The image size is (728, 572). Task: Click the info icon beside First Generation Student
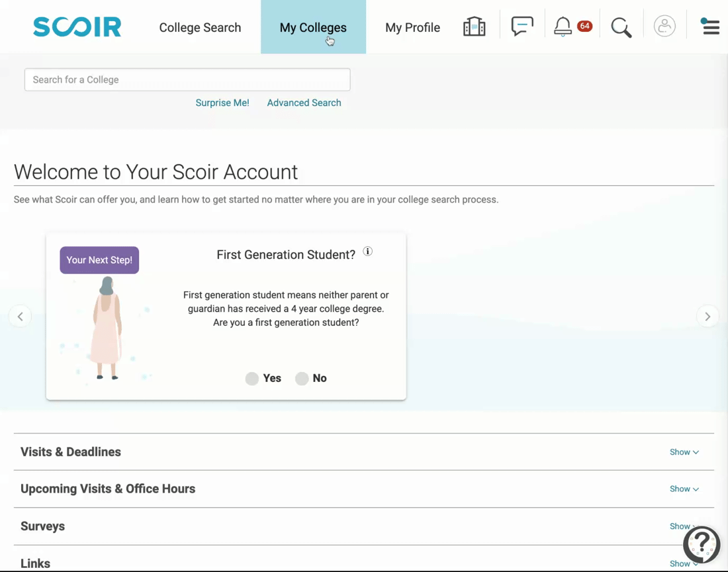tap(367, 251)
